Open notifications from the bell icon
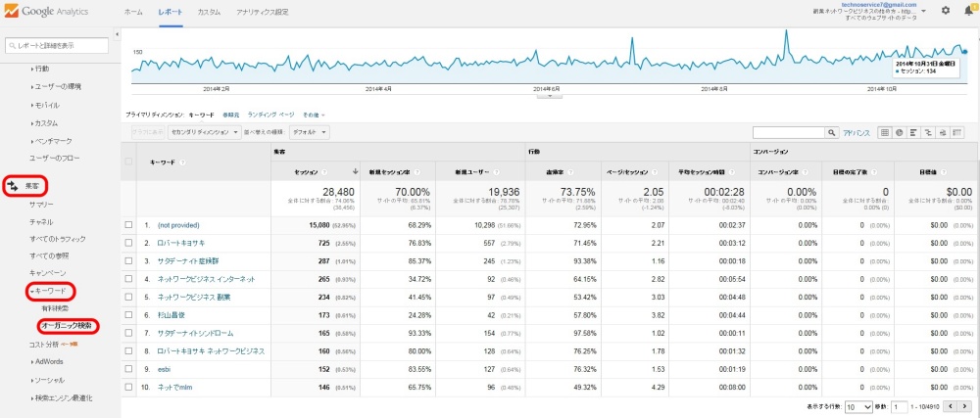 click(968, 11)
